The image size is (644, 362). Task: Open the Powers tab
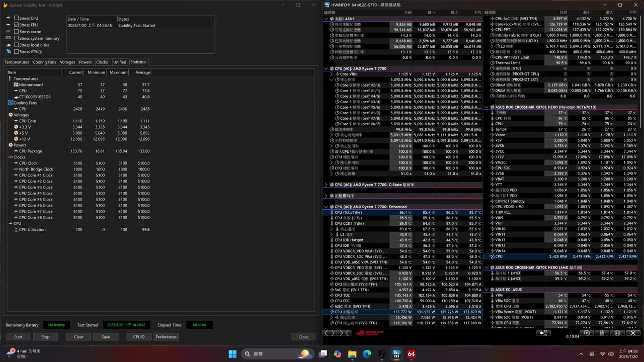coord(86,62)
